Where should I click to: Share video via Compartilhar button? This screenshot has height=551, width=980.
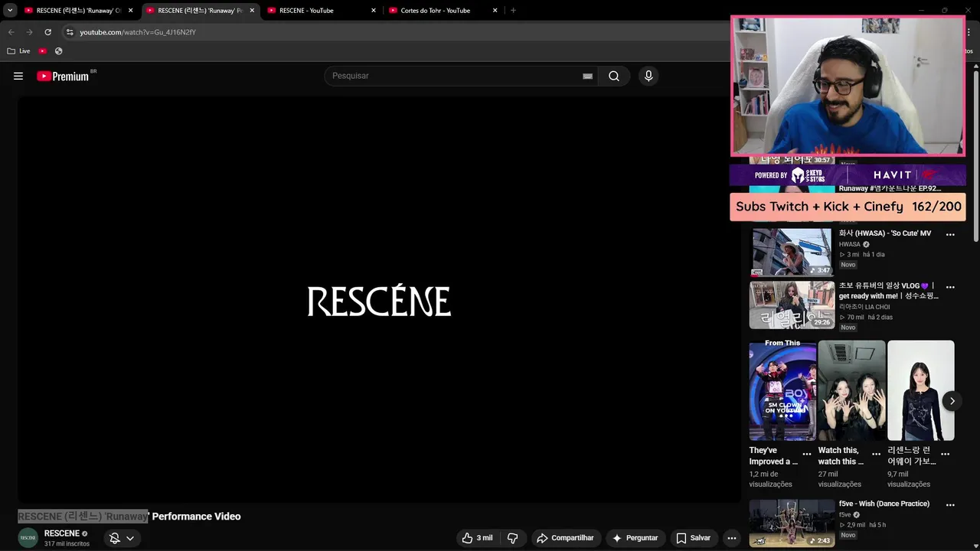tap(565, 538)
